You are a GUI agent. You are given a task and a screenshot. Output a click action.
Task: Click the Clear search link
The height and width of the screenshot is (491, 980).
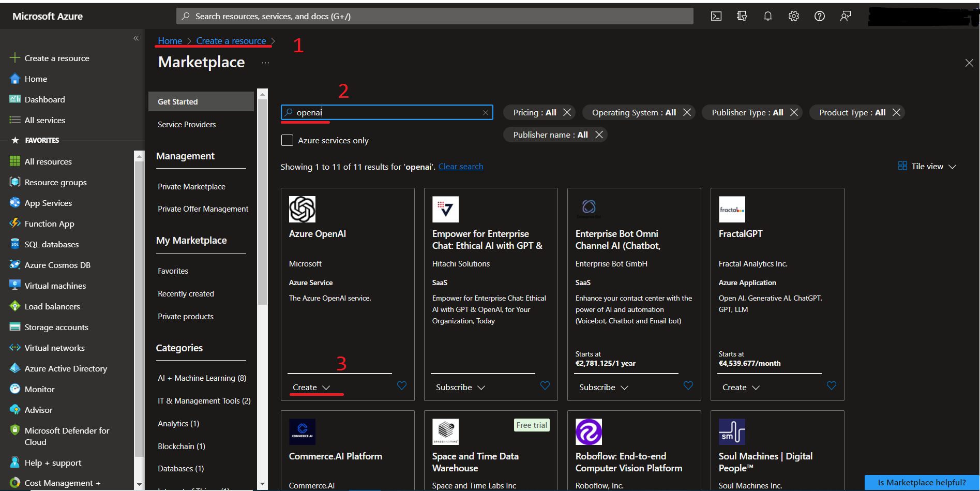click(x=461, y=167)
